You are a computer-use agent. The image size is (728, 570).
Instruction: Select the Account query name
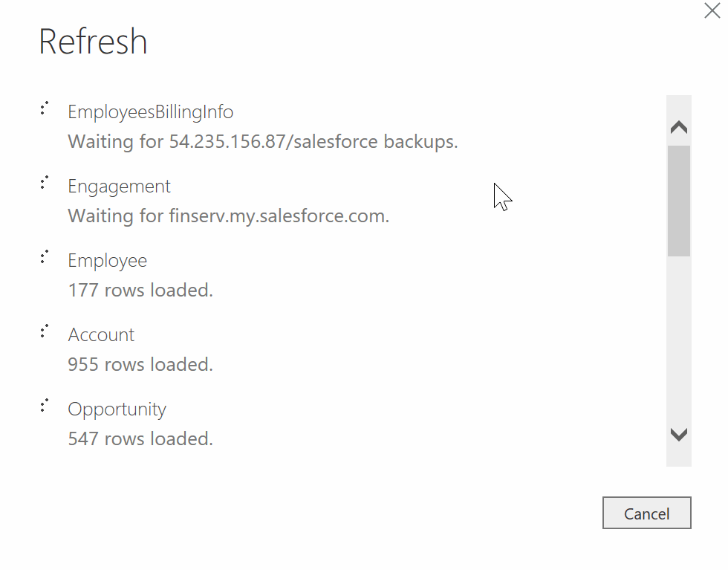coord(101,335)
